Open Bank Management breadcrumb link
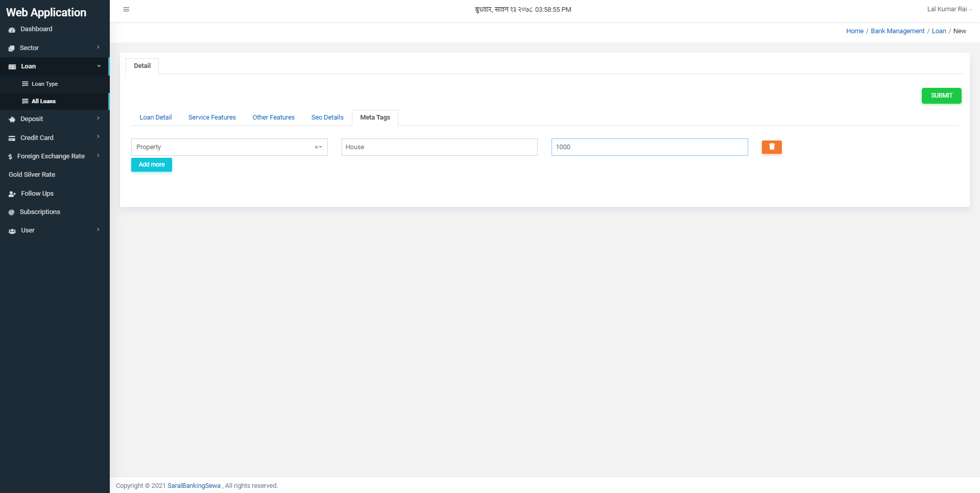The width and height of the screenshot is (980, 493). (897, 31)
